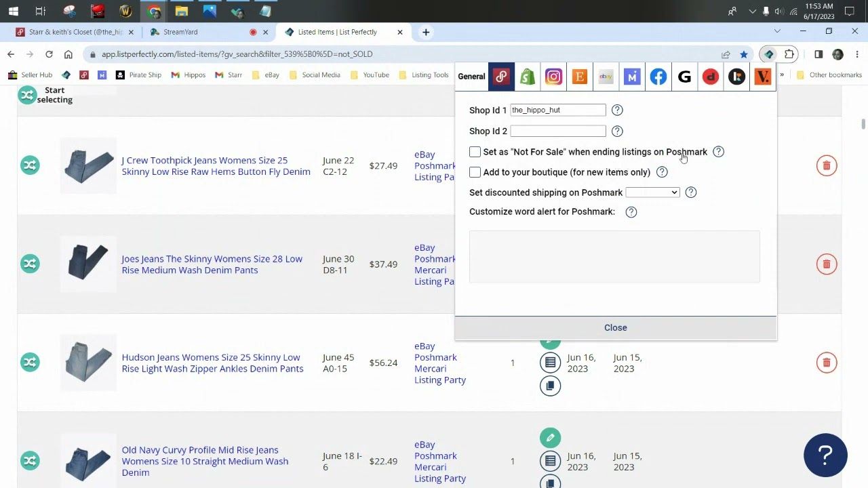Click Old Navy jeans thumbnail image
868x488 pixels.
[x=88, y=461]
